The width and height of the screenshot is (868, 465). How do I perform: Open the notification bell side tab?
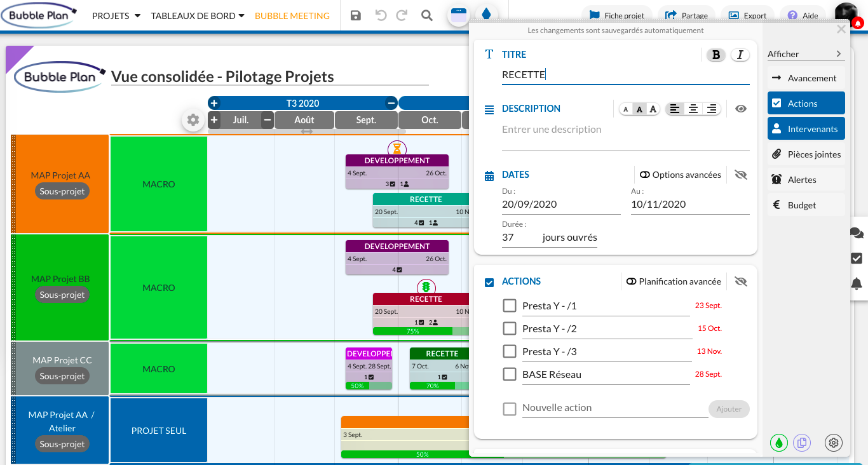[857, 283]
